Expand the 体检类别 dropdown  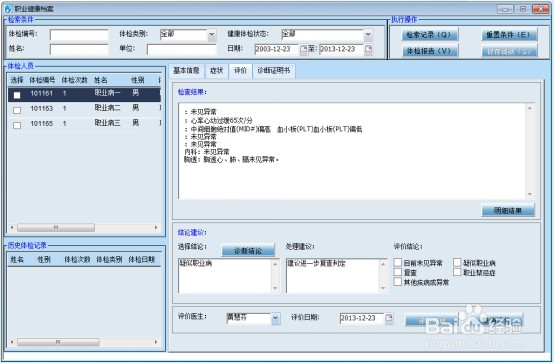[x=212, y=35]
